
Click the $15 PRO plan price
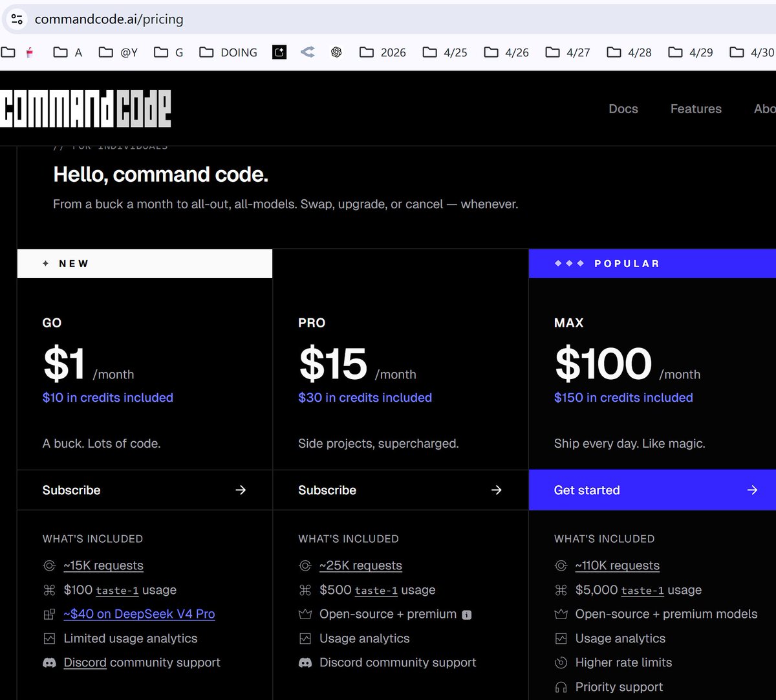point(333,364)
